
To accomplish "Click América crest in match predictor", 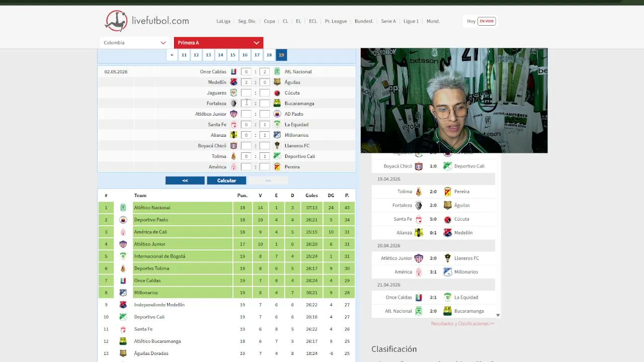I will pos(233,167).
